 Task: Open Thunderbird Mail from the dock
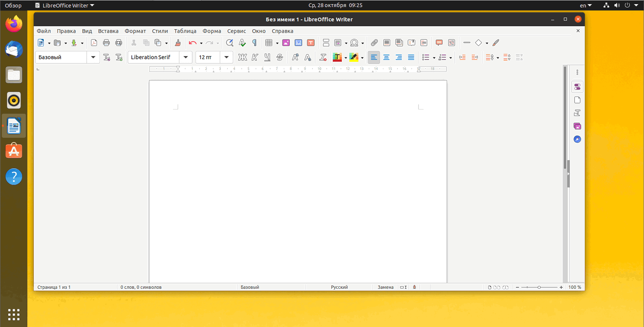coord(14,50)
